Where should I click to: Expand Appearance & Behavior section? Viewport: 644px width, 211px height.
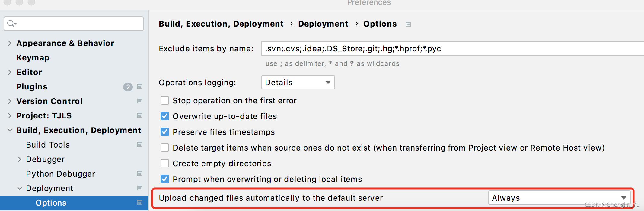tap(10, 43)
